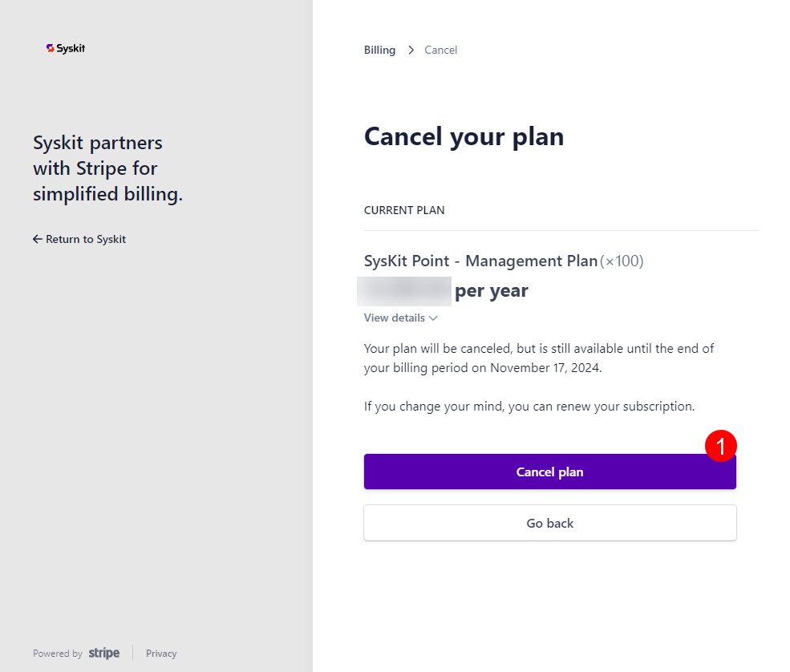Click the red badge showing 1

[721, 446]
